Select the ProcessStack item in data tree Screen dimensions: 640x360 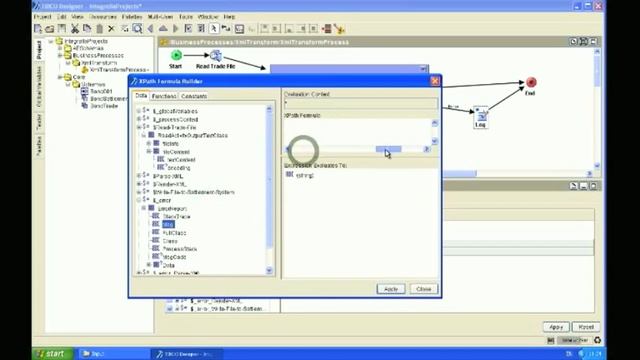point(180,249)
